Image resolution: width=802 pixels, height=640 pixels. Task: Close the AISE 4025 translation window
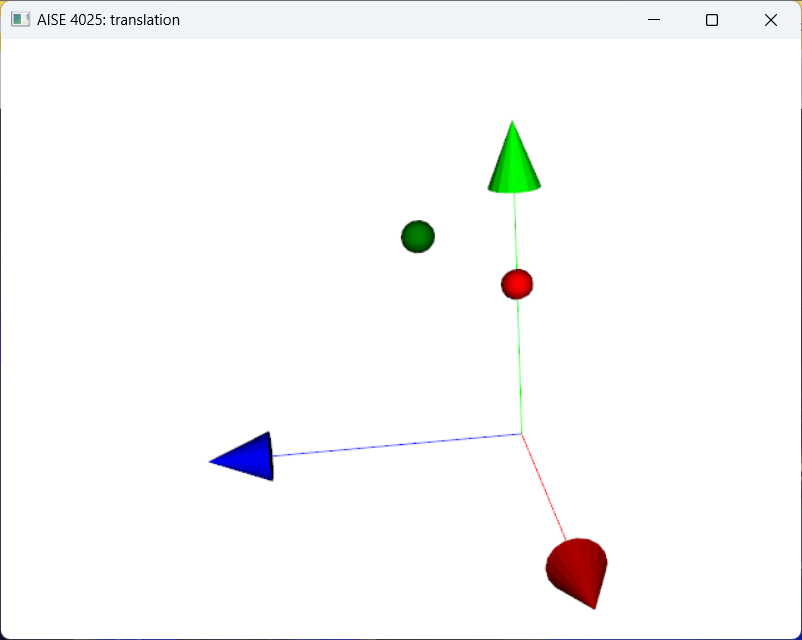[x=771, y=20]
